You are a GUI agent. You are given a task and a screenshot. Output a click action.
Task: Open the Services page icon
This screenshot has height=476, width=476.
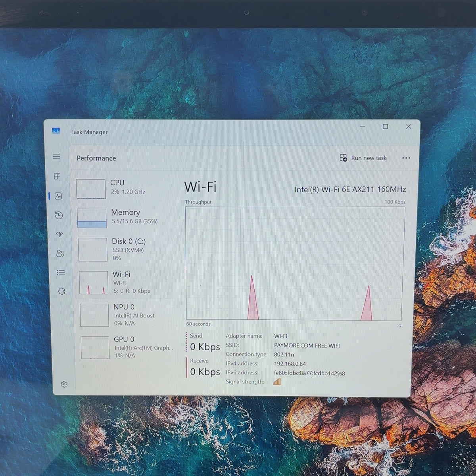(61, 292)
